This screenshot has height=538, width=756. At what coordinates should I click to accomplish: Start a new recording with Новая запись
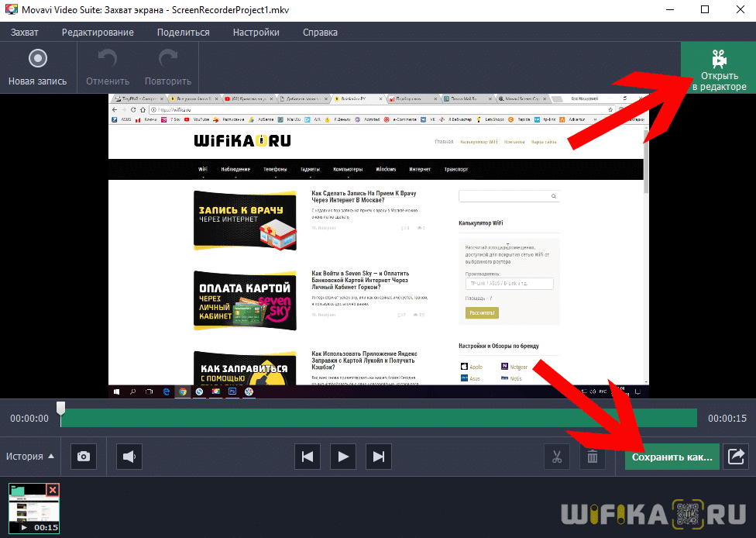click(x=38, y=67)
